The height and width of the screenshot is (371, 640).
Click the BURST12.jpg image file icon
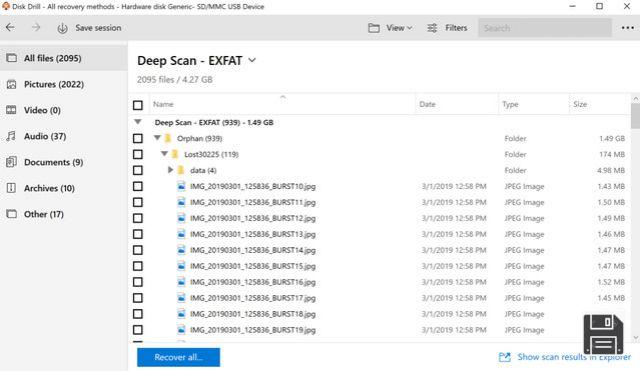(181, 218)
